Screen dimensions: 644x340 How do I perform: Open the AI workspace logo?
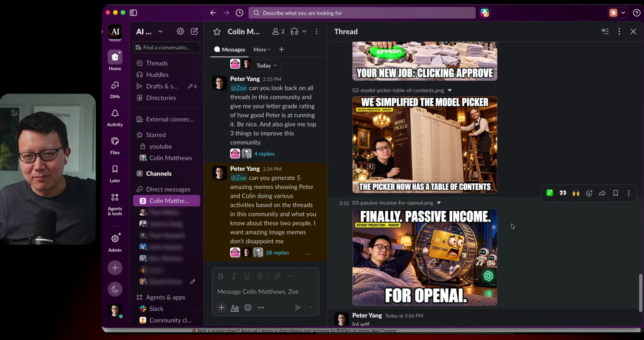pyautogui.click(x=115, y=32)
